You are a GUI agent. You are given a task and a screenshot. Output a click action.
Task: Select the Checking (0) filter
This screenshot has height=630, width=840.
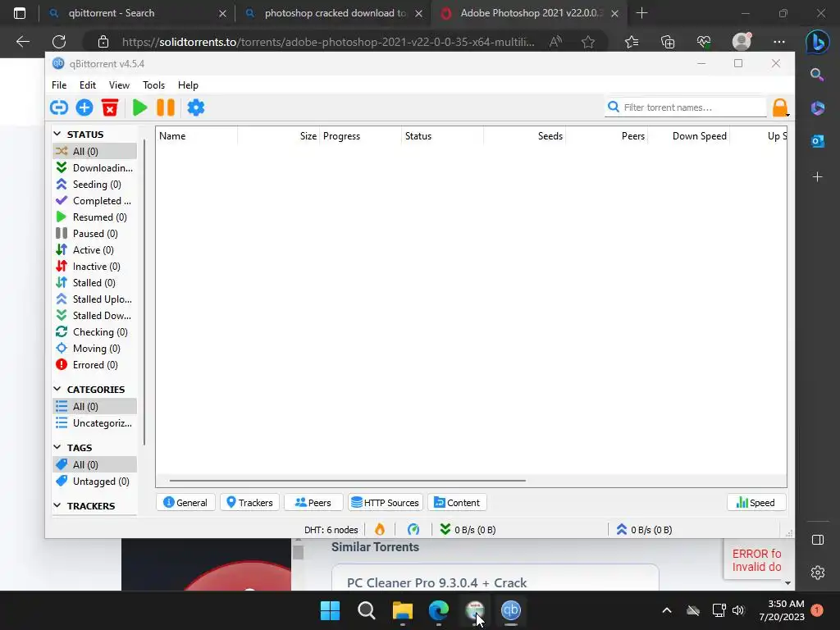94,332
